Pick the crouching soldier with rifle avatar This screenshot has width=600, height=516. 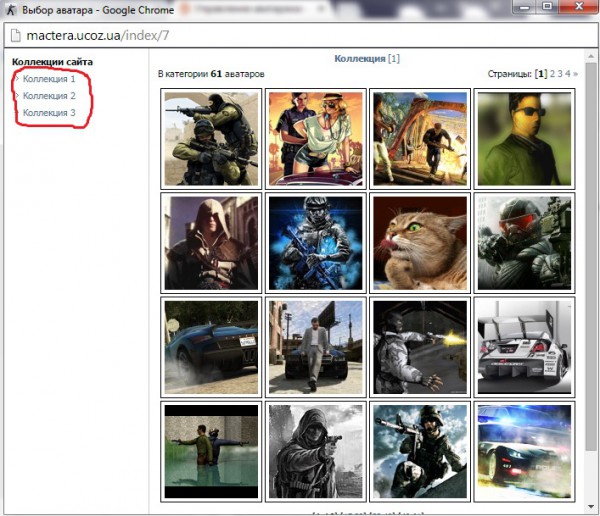pyautogui.click(x=420, y=452)
